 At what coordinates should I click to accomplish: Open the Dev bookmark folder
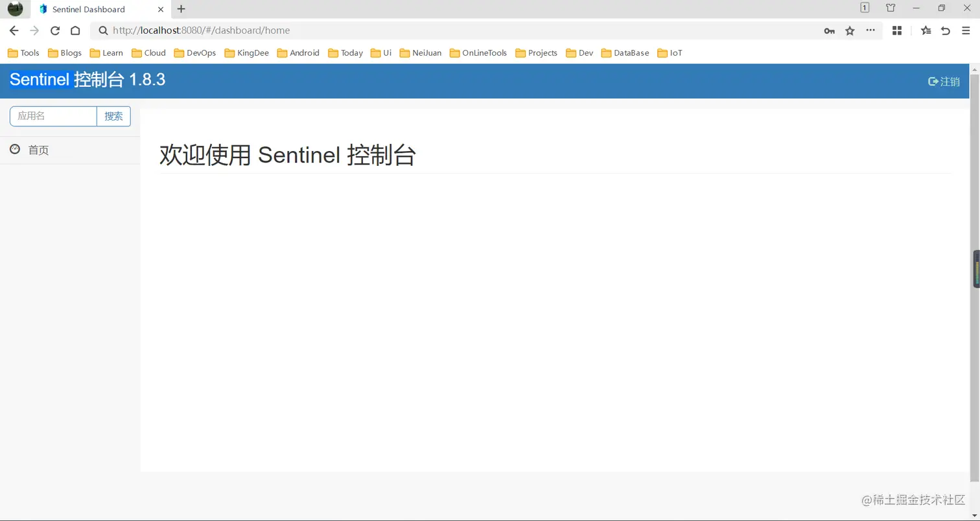(579, 53)
